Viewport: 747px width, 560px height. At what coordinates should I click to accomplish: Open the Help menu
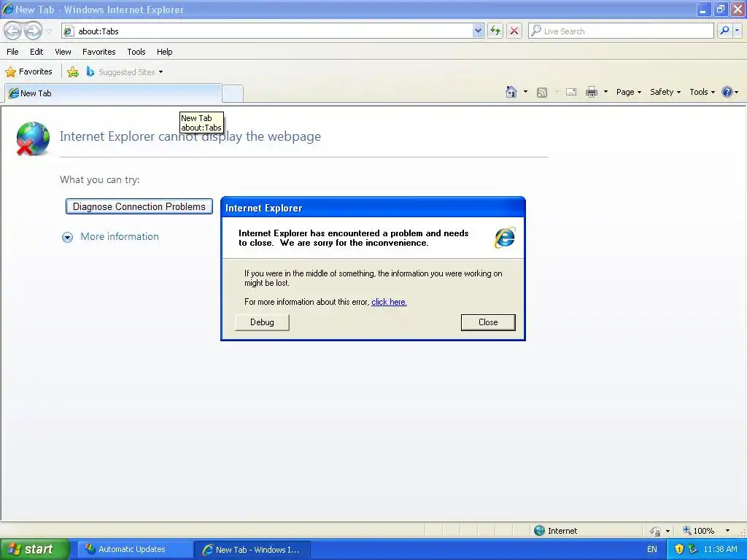point(164,52)
